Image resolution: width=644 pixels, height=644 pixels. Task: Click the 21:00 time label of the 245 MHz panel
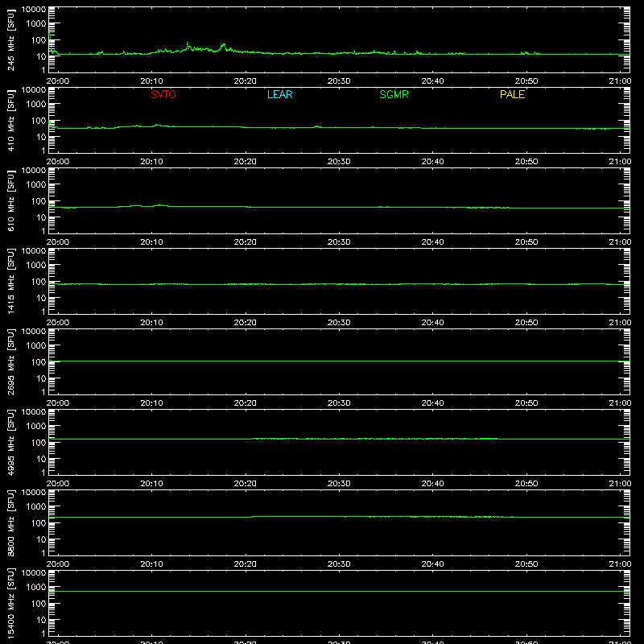pyautogui.click(x=620, y=81)
